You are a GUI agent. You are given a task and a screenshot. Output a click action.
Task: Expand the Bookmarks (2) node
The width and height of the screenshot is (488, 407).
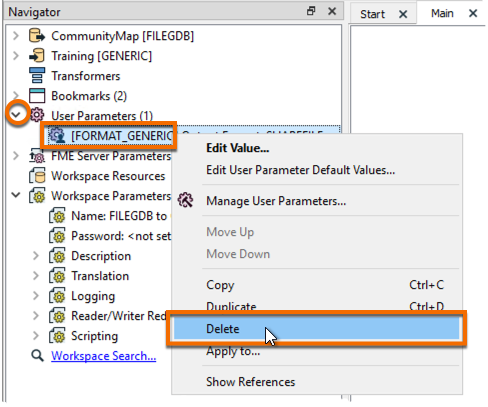[16, 96]
